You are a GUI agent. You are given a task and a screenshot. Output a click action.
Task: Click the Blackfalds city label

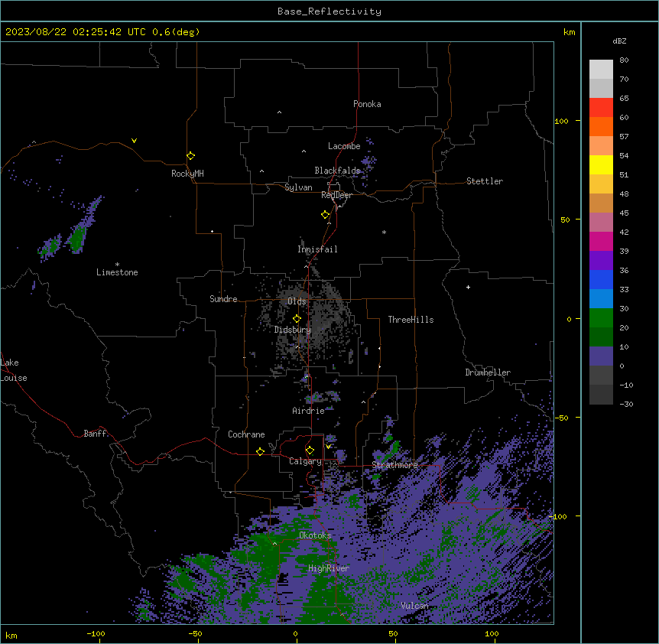tap(337, 171)
